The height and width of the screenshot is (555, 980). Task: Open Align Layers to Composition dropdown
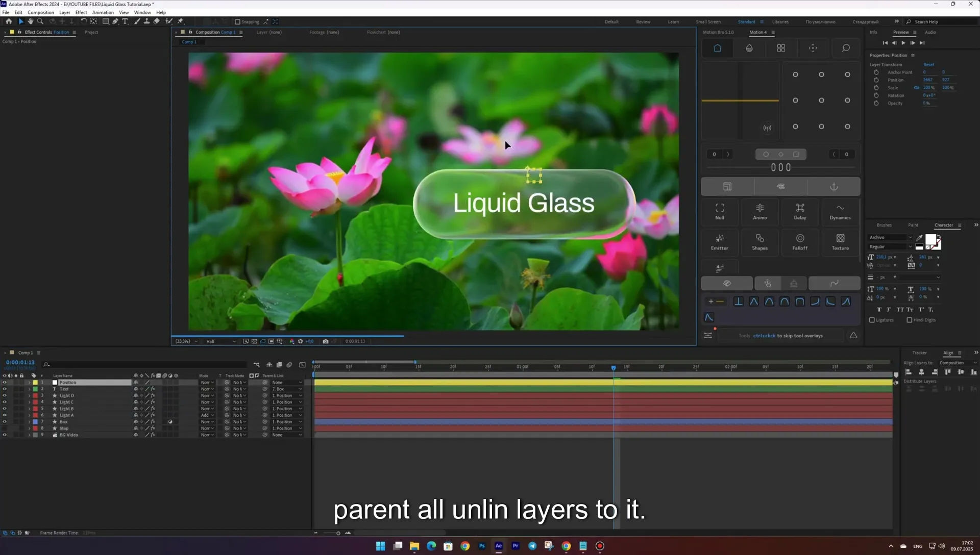pos(958,363)
